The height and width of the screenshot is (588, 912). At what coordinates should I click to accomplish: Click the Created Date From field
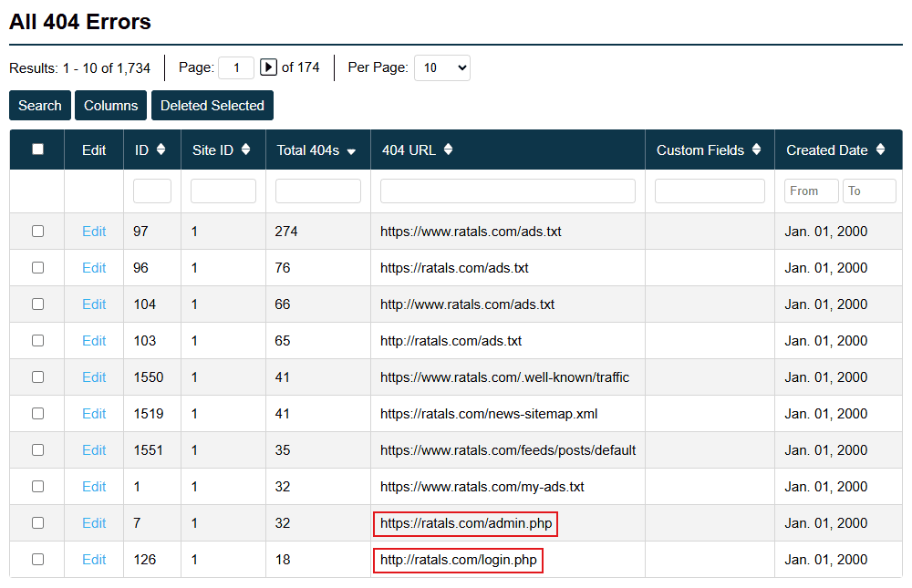tap(812, 191)
